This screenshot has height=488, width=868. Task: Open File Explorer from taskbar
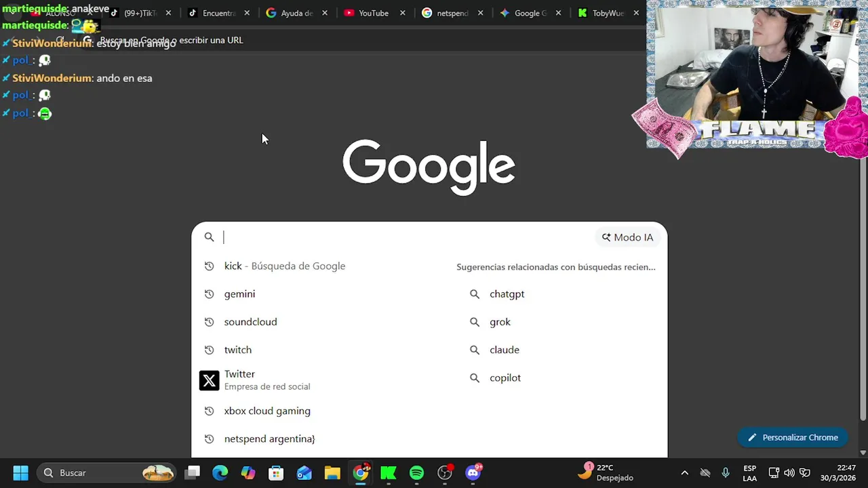click(x=332, y=472)
